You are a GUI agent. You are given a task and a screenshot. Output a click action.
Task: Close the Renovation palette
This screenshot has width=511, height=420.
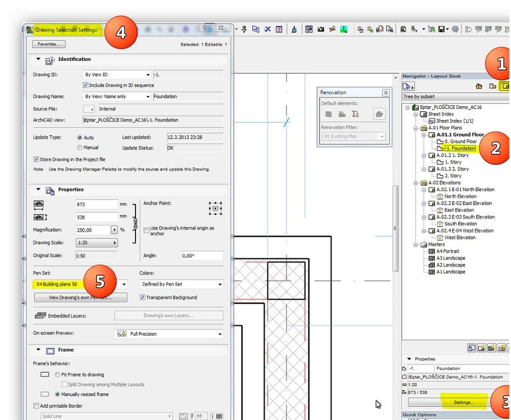[x=385, y=93]
